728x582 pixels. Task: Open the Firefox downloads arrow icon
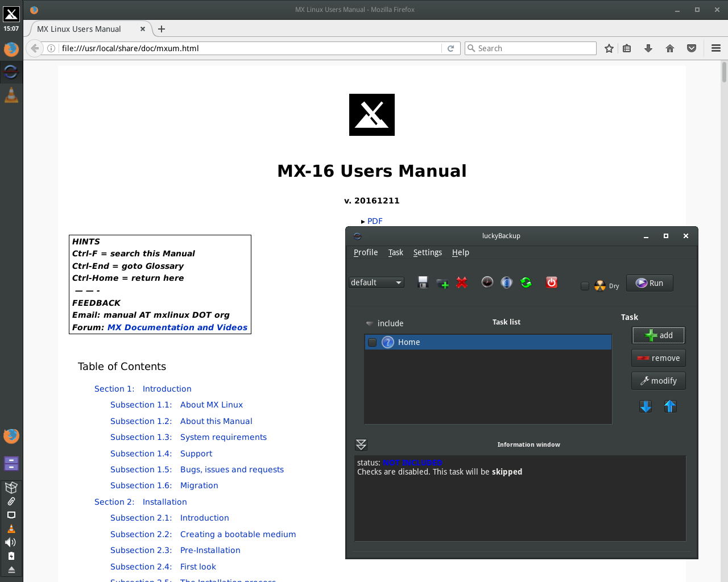(648, 48)
